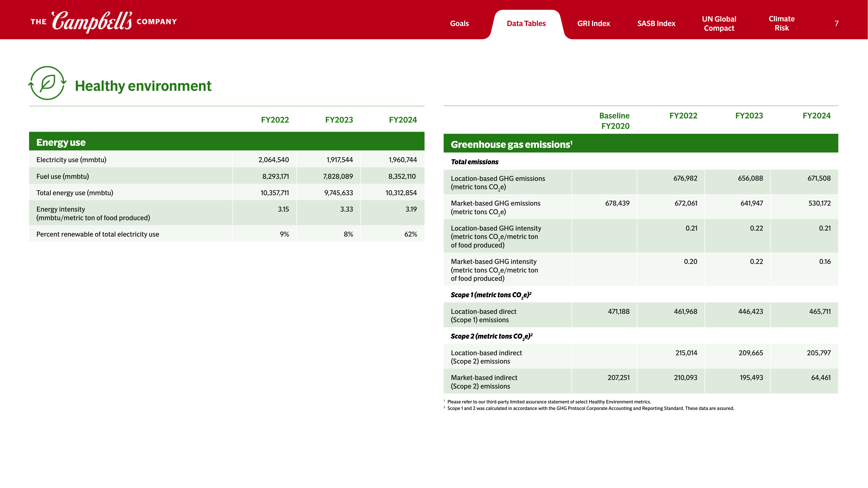Select the Location-based GHG intensity row label
The height and width of the screenshot is (488, 868).
coord(496,236)
